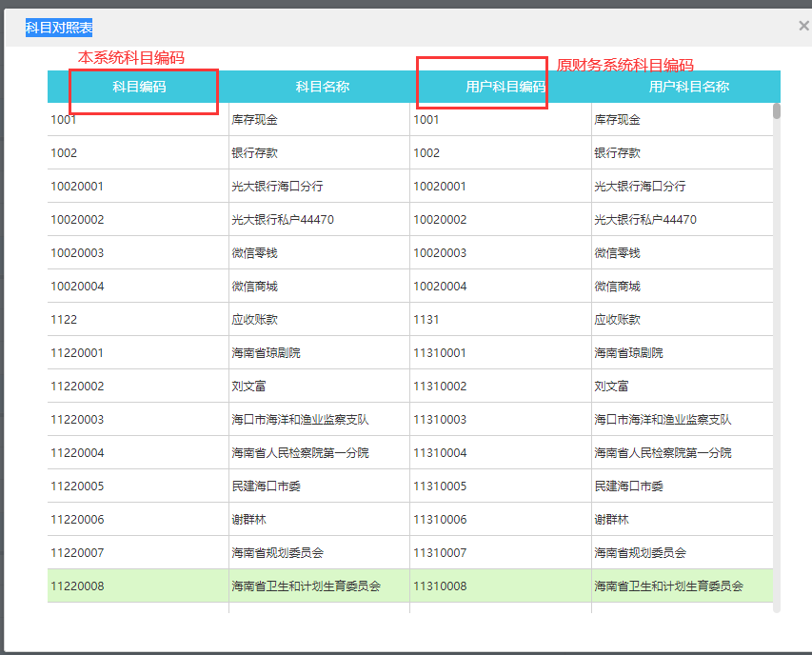
Task: Close the 科目对照表 dialog
Action: [803, 27]
